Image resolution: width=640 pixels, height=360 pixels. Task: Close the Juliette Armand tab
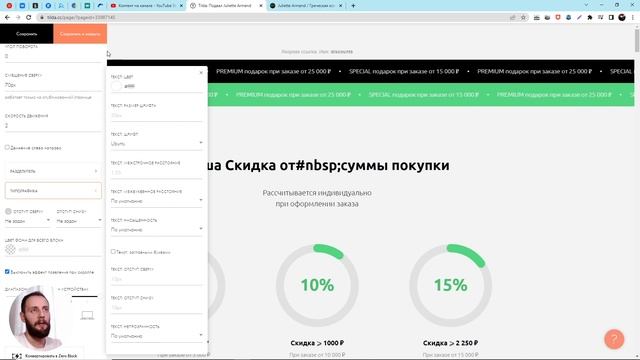341,6
